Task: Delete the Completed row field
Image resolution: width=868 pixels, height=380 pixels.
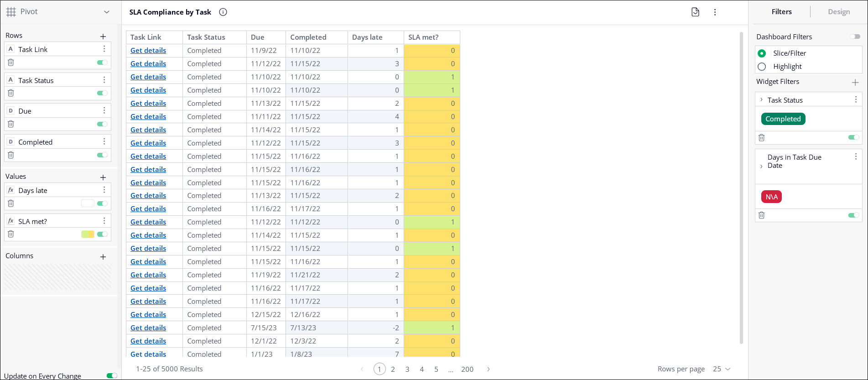Action: [11, 155]
